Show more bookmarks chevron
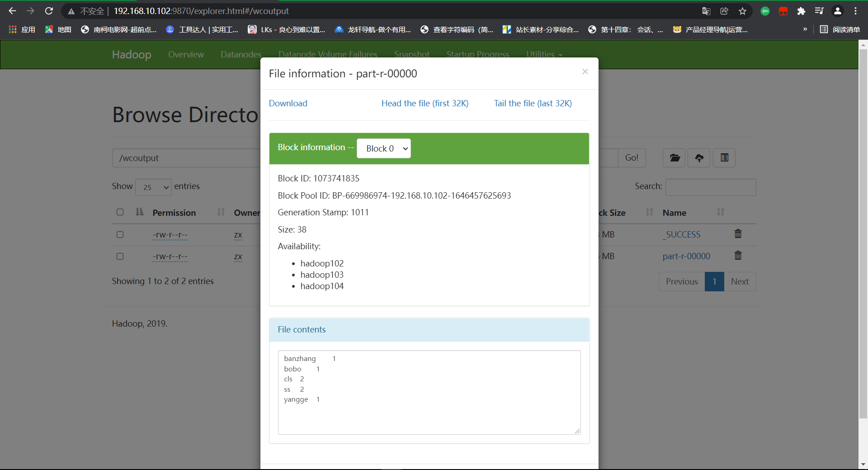The height and width of the screenshot is (470, 868). coord(805,29)
